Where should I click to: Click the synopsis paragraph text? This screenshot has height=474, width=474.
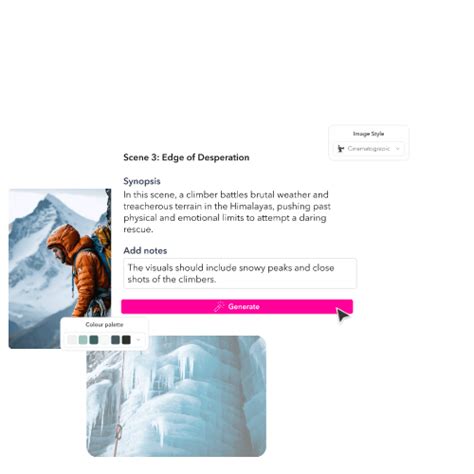(x=227, y=212)
